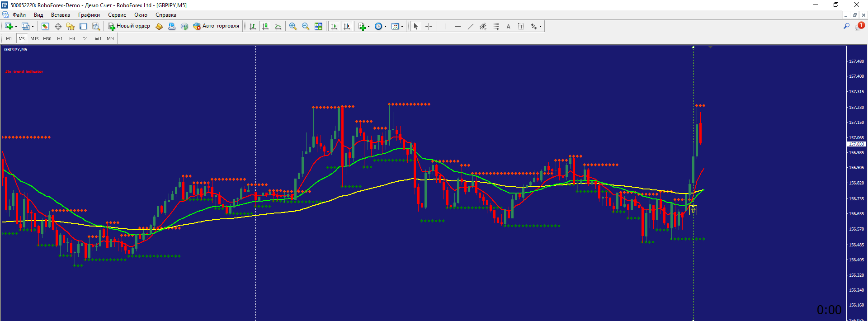Open the Сервис menu
Screen dimensions: 868x321
point(117,15)
